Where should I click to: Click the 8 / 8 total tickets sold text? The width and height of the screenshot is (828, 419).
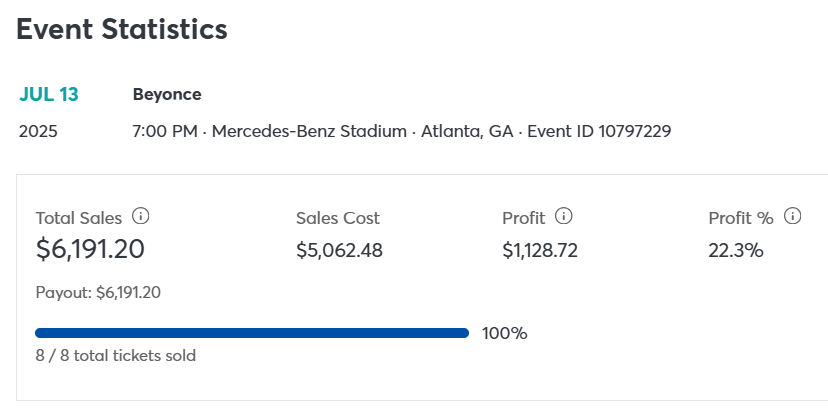(116, 355)
